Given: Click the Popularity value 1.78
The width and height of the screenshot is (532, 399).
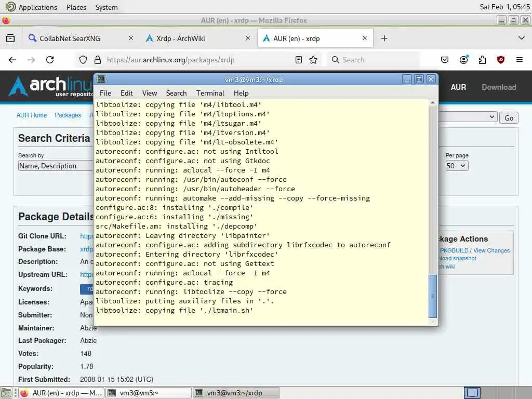Looking at the screenshot, I should pyautogui.click(x=87, y=366).
